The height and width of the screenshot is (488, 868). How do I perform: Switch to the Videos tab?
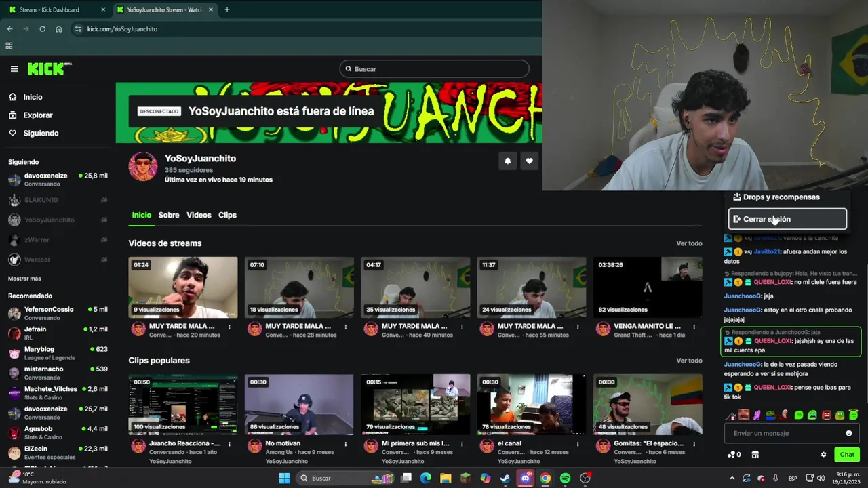(x=199, y=215)
